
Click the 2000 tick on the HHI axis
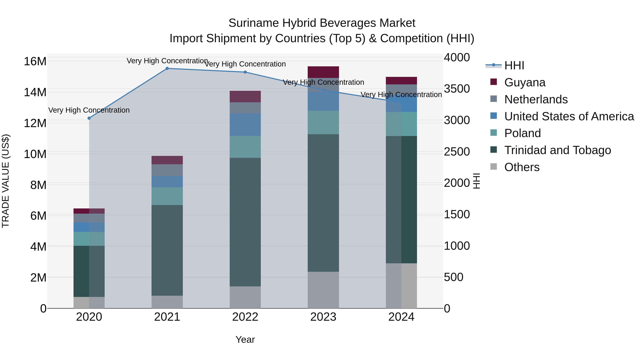point(457,183)
